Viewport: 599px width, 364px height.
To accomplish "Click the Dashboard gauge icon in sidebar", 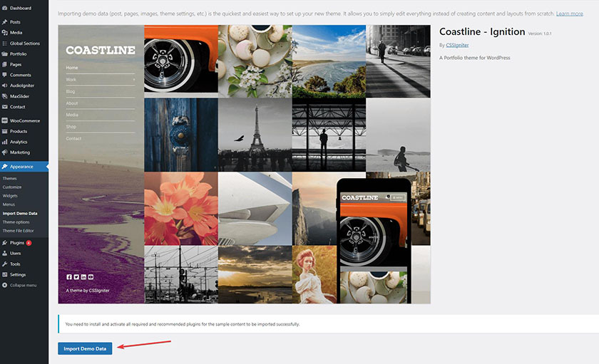I will (x=4, y=8).
